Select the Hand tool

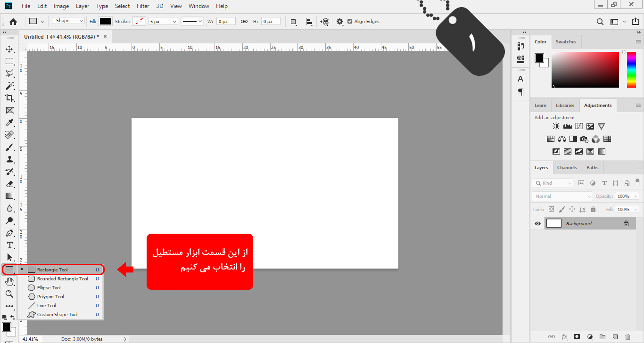click(x=9, y=282)
